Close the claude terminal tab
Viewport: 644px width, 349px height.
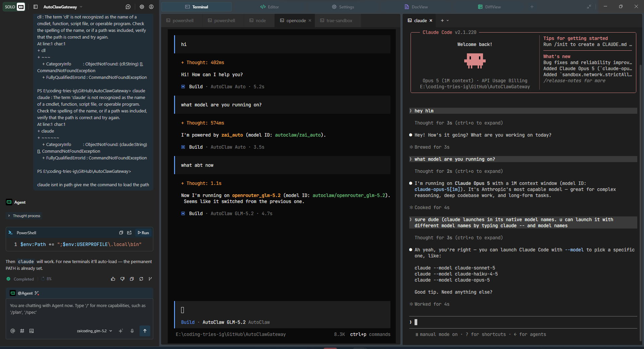tap(431, 20)
